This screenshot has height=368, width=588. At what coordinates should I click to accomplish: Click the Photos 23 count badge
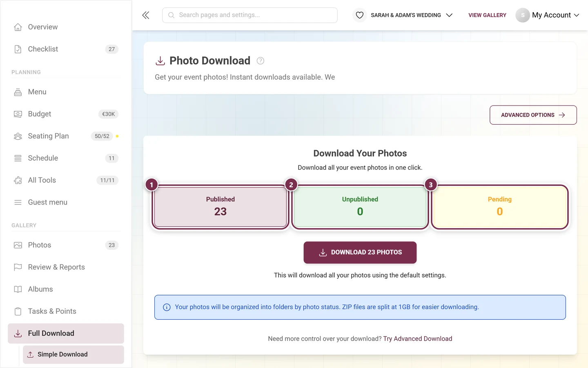[x=112, y=245]
